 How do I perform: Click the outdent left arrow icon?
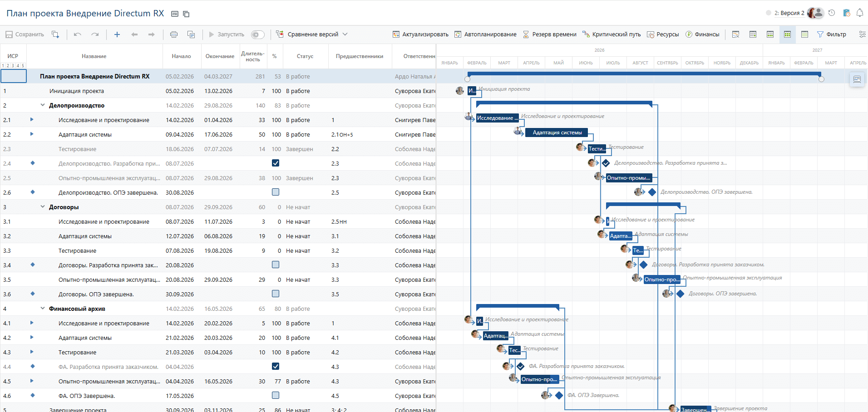(x=134, y=34)
